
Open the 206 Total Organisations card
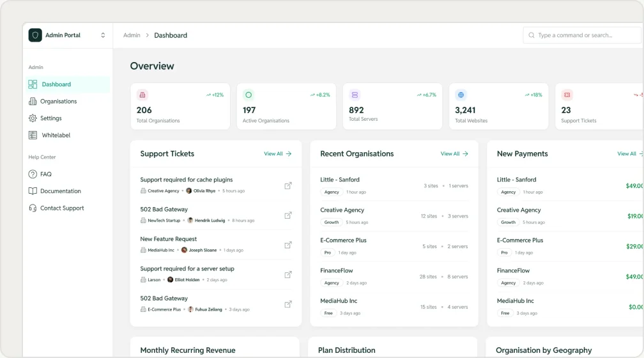click(180, 107)
